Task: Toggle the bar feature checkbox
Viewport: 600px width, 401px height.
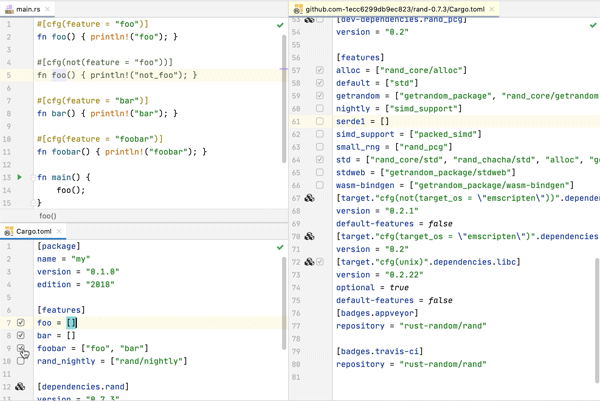Action: 21,336
